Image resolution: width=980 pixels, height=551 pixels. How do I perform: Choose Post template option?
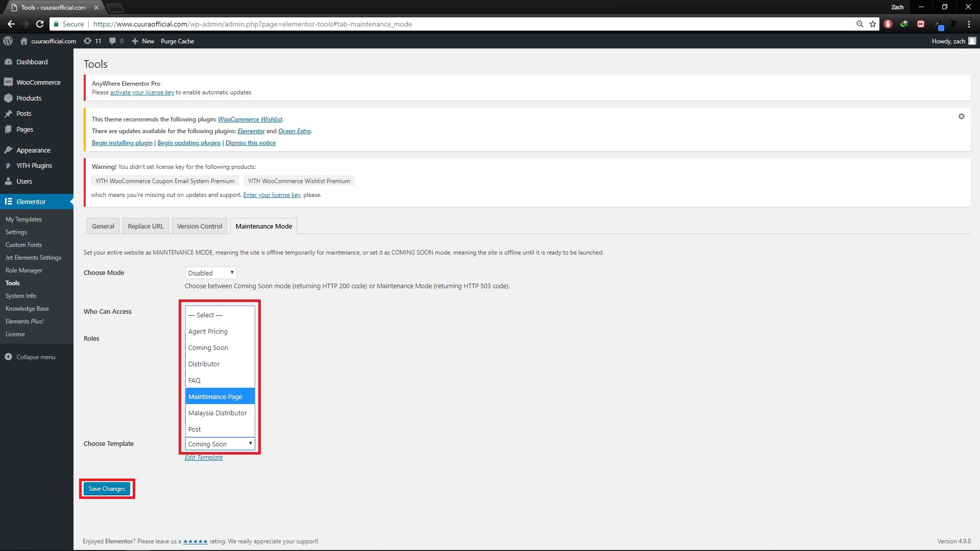[x=220, y=429]
